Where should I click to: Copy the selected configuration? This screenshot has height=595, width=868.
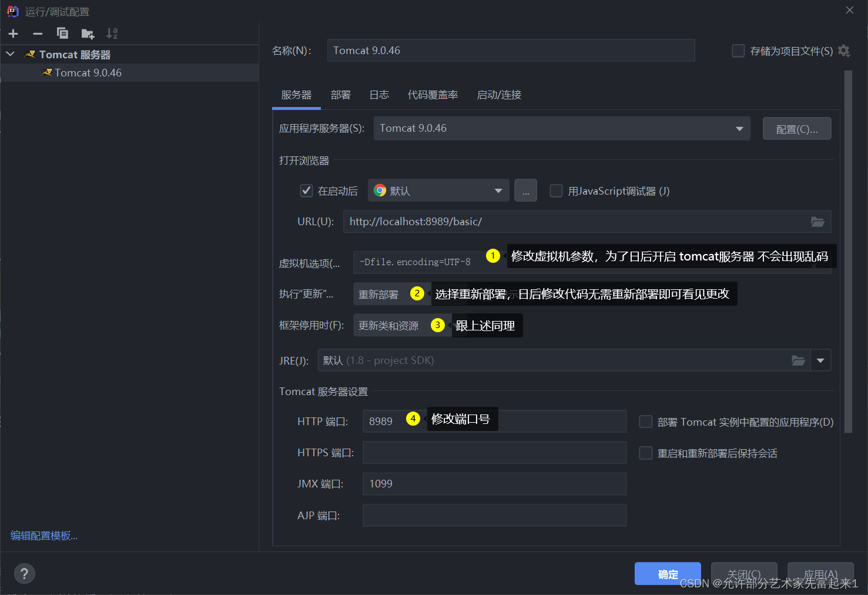coord(62,34)
